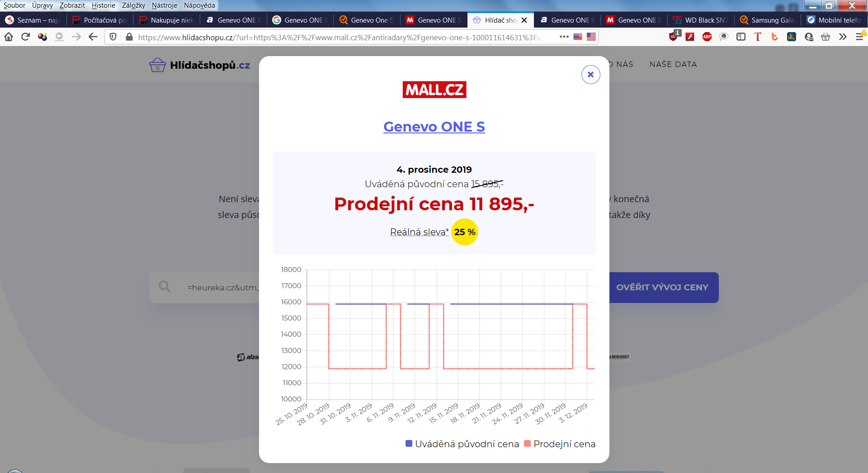Click the crossed-out 15 895,- price
Image resolution: width=868 pixels, height=473 pixels.
click(487, 184)
